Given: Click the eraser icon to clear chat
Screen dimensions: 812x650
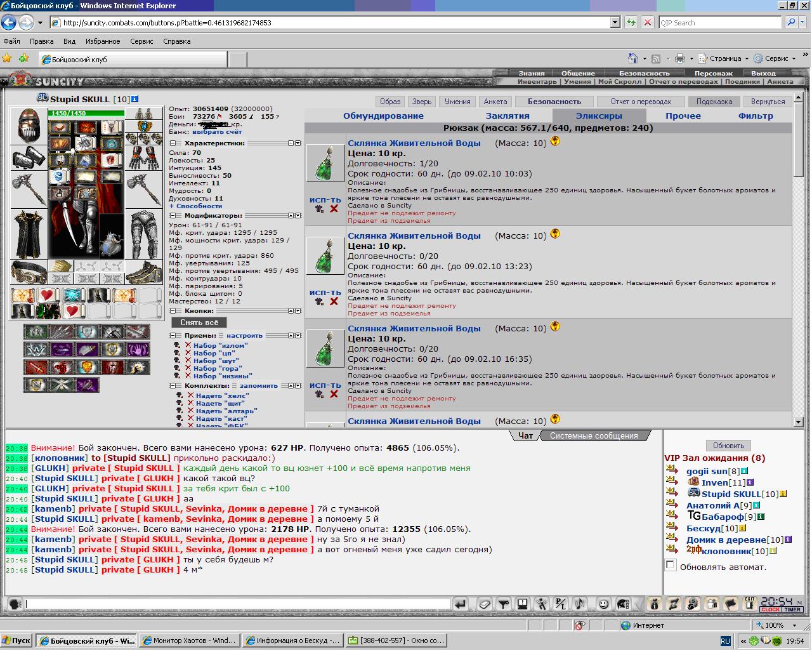Looking at the screenshot, I should 484,604.
